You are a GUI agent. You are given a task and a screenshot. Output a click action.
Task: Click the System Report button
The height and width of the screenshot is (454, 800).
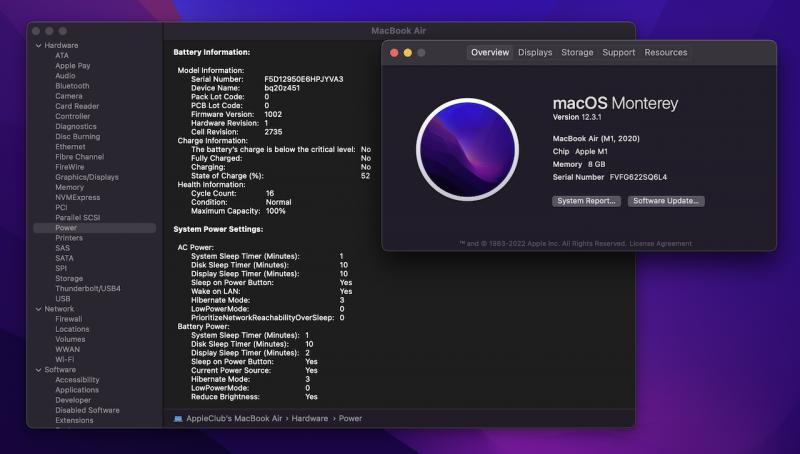point(586,201)
